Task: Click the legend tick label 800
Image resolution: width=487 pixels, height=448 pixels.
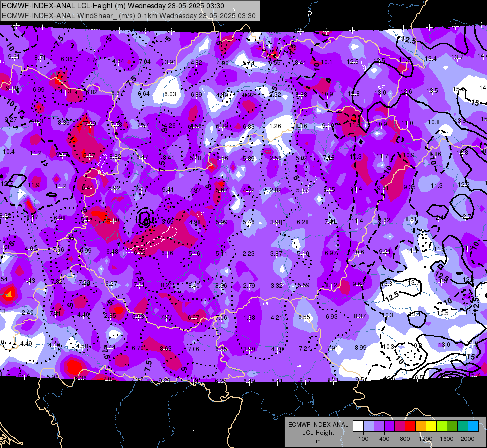Action: pos(405,439)
